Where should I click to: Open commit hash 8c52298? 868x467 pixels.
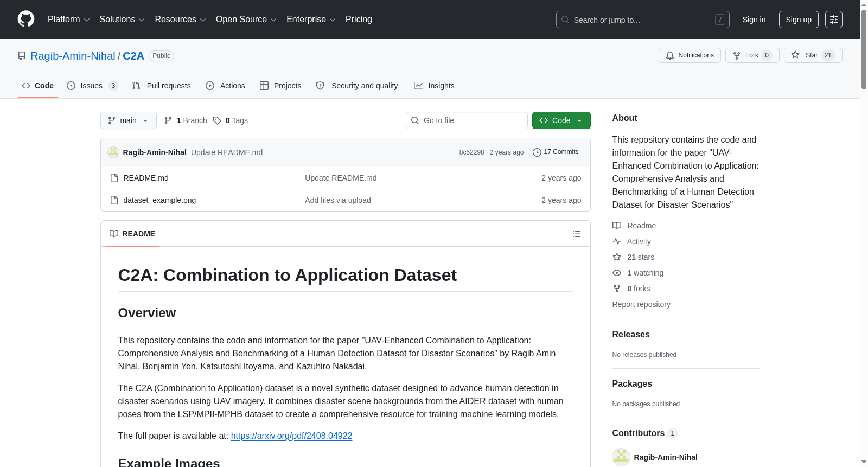(471, 152)
